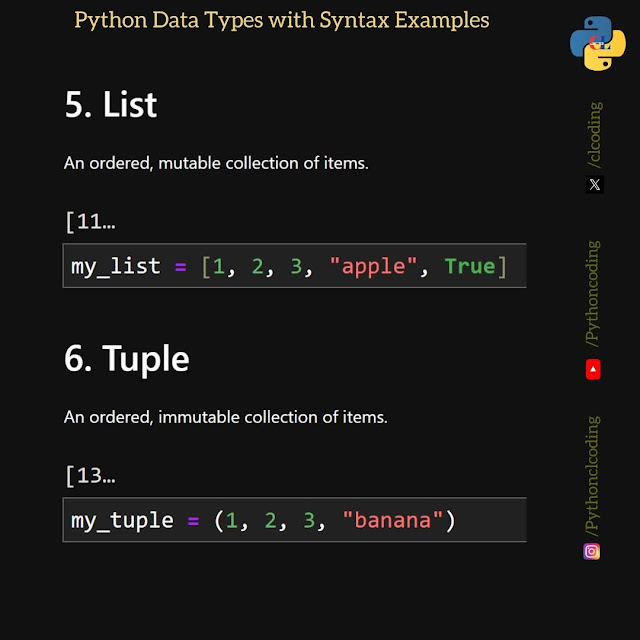
Task: Open the /Pythonclcoding handle text
Action: click(592, 476)
